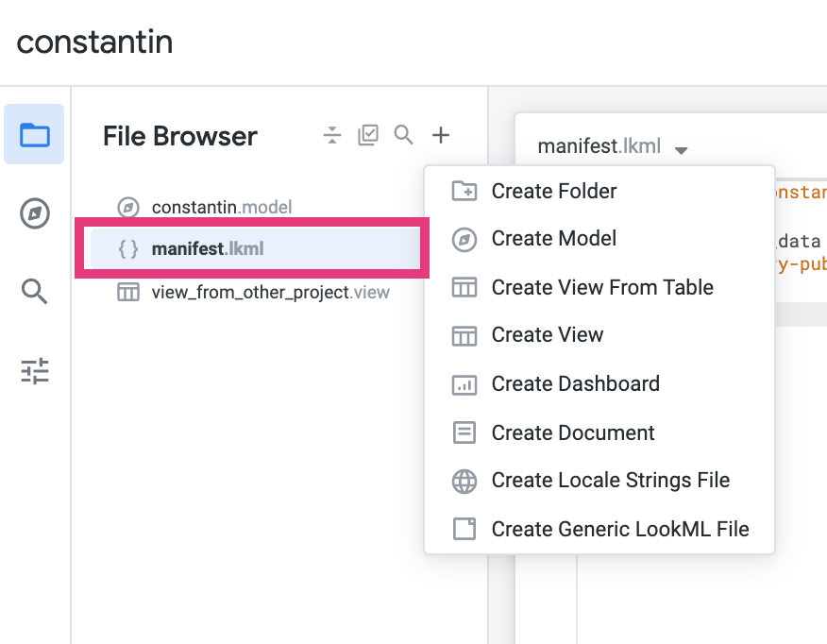Choose Create Dashboard from the menu
Viewport: 827px width, 644px height.
[x=599, y=384]
